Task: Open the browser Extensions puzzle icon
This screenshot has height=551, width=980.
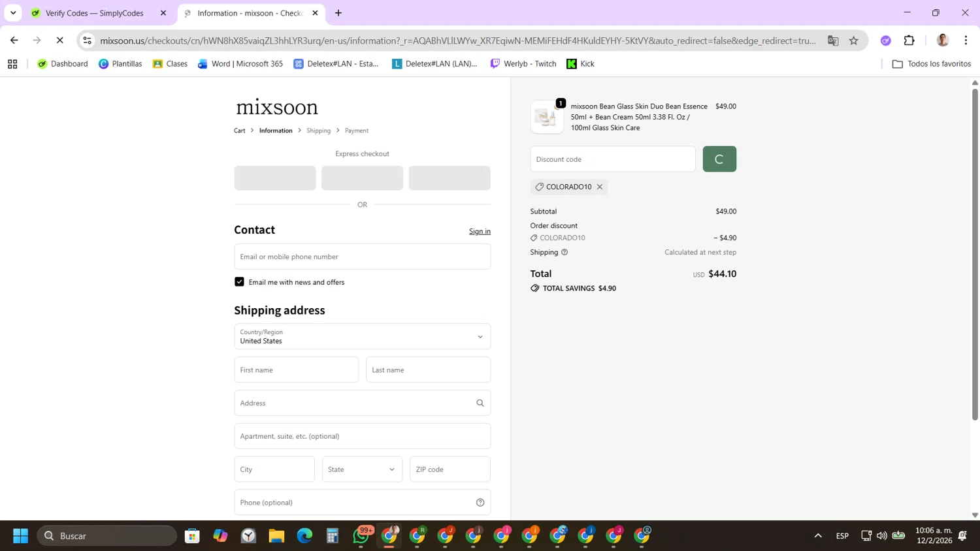Action: click(909, 40)
